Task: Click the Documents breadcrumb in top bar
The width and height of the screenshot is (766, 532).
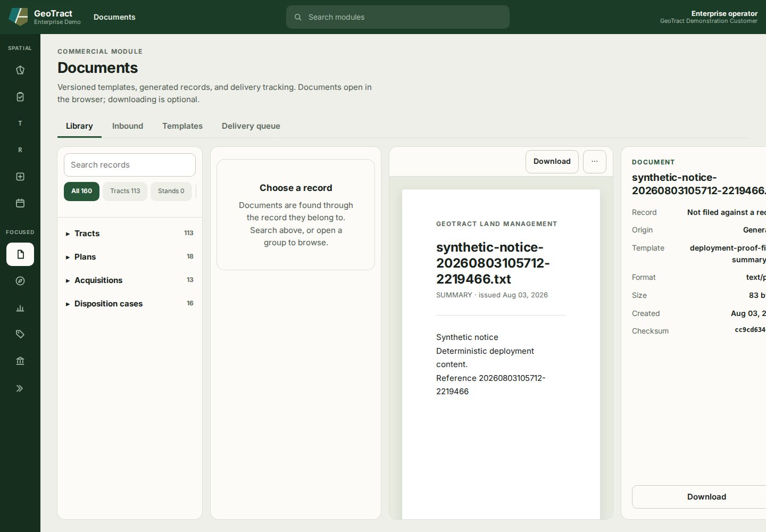Action: 114,17
